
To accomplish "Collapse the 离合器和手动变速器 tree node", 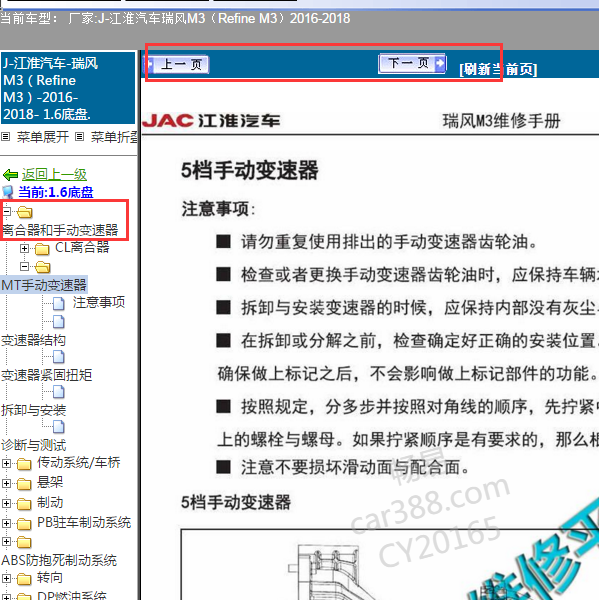I will (7, 211).
